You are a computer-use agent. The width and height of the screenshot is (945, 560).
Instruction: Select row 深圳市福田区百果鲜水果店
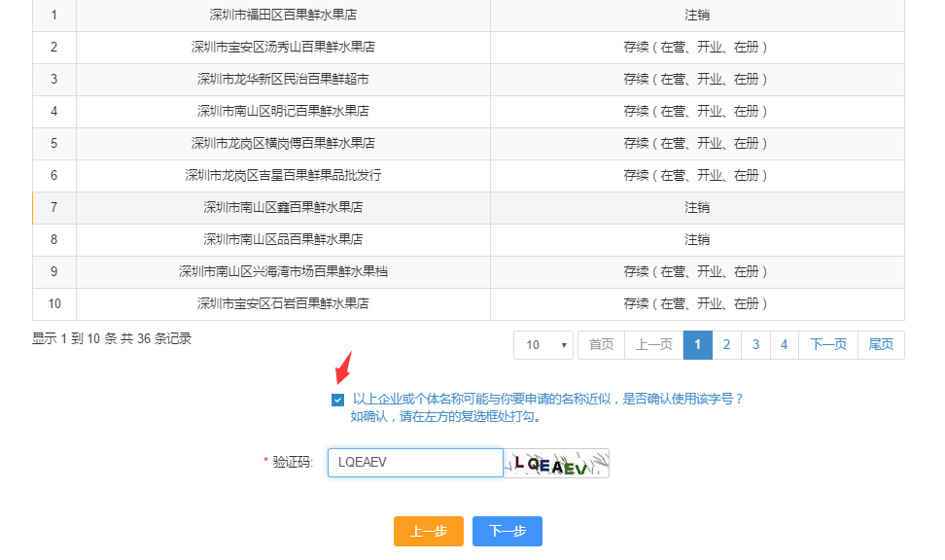tap(283, 16)
